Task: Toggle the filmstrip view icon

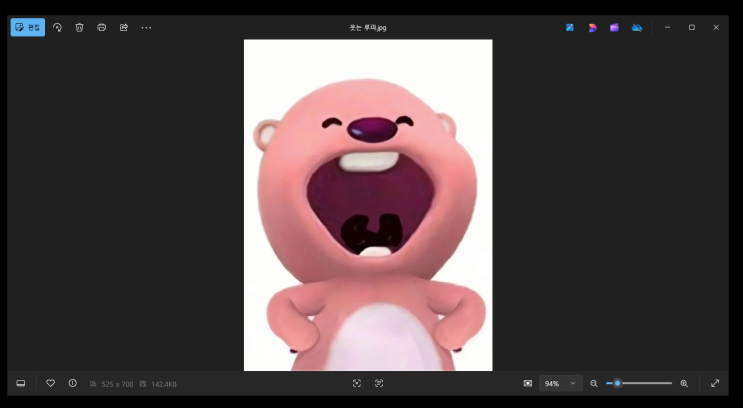Action: tap(21, 383)
